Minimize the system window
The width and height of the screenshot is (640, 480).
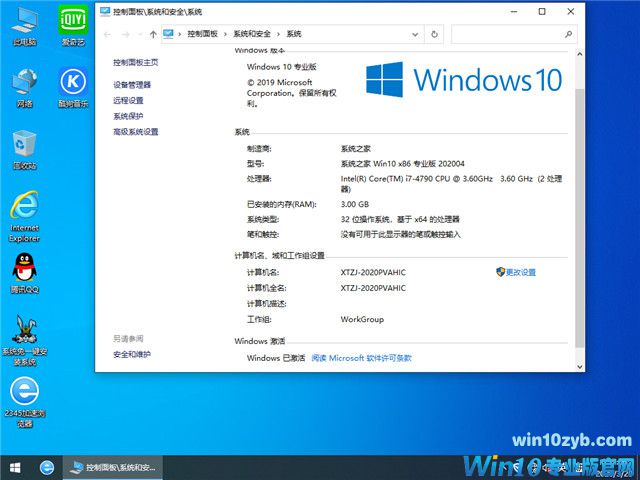tap(514, 11)
